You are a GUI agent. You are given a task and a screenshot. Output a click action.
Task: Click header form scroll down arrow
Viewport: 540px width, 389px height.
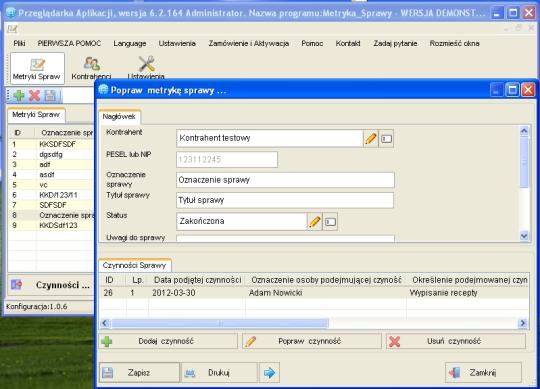click(x=524, y=236)
